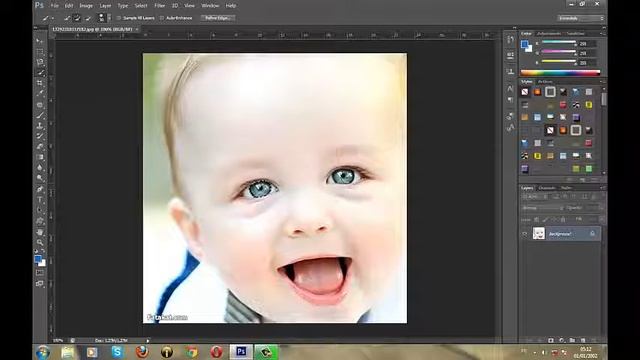
Task: Select the Background layer thumbnail
Action: [539, 233]
